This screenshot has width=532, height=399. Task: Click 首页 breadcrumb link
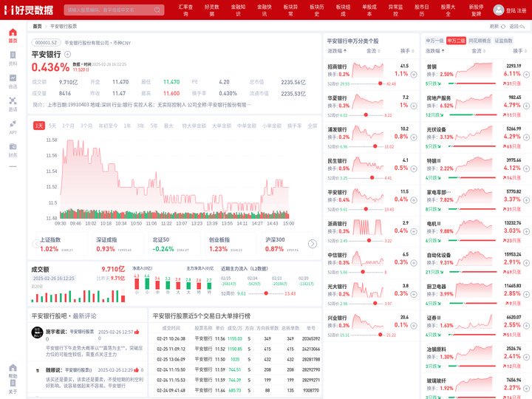[x=37, y=26]
